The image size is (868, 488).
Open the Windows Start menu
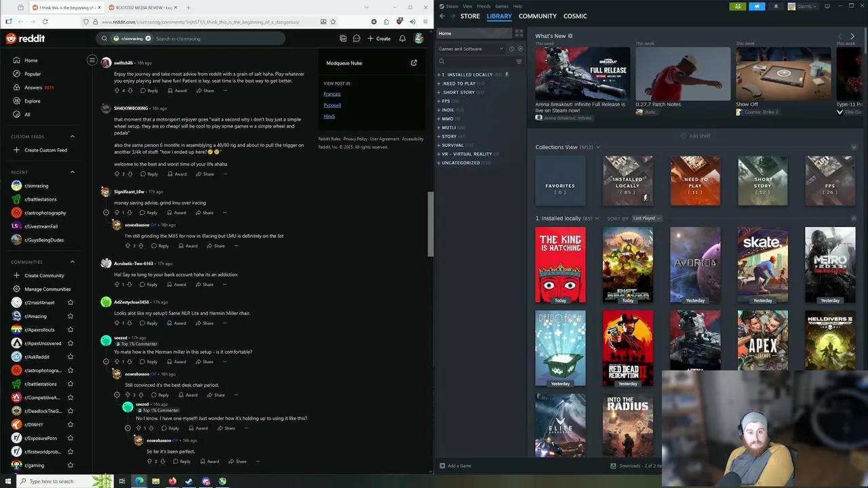coord(7,481)
